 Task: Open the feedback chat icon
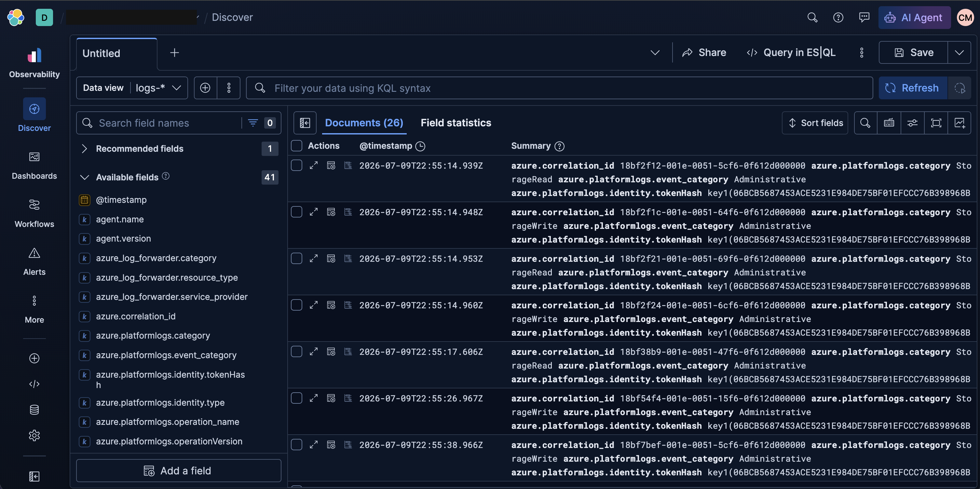[x=864, y=18]
